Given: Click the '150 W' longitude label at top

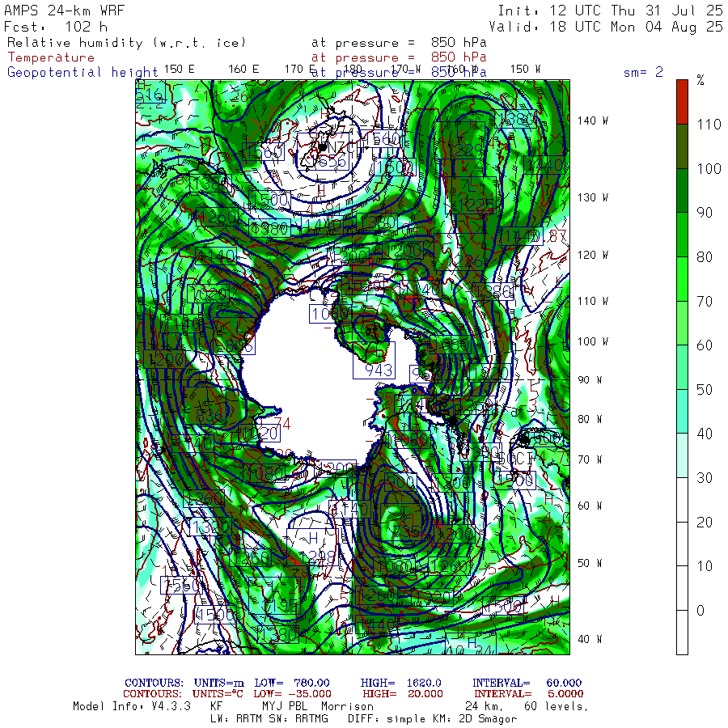Looking at the screenshot, I should 525,70.
